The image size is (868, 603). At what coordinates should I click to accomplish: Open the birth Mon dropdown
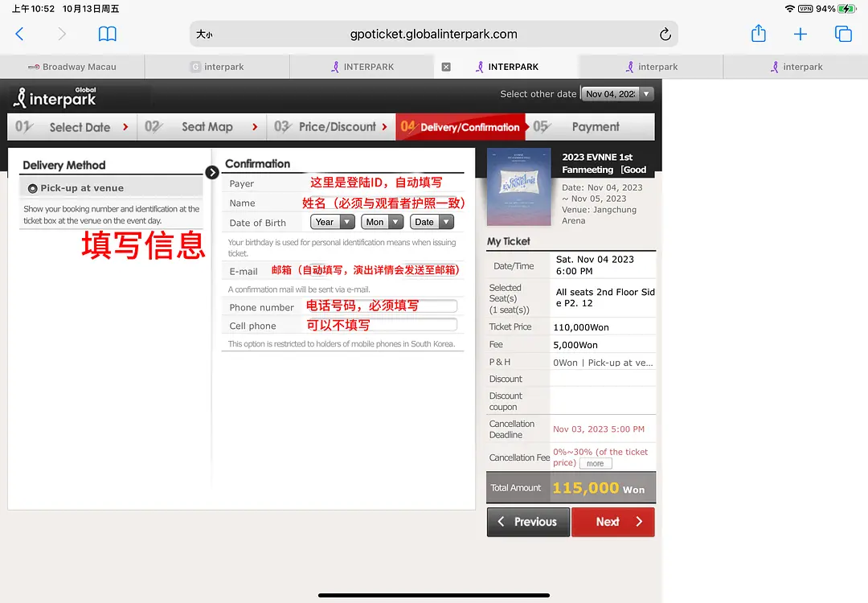(382, 222)
